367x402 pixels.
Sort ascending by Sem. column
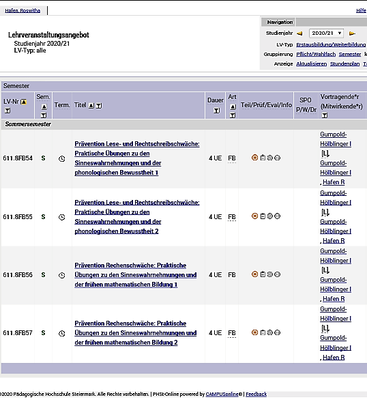[x=44, y=107]
